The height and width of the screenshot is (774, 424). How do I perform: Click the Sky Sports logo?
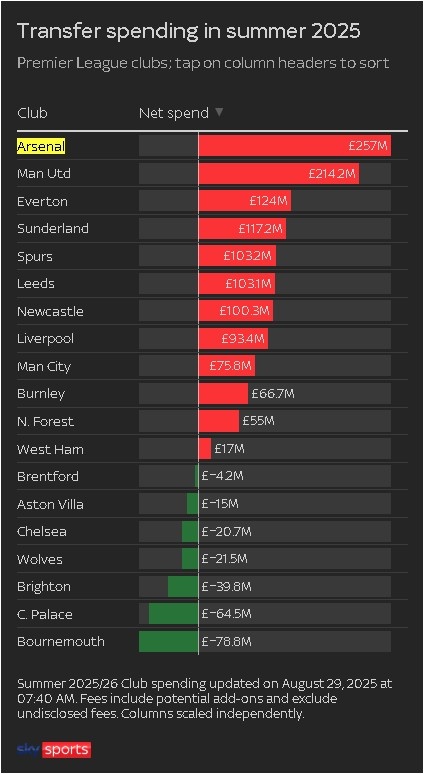pos(54,750)
